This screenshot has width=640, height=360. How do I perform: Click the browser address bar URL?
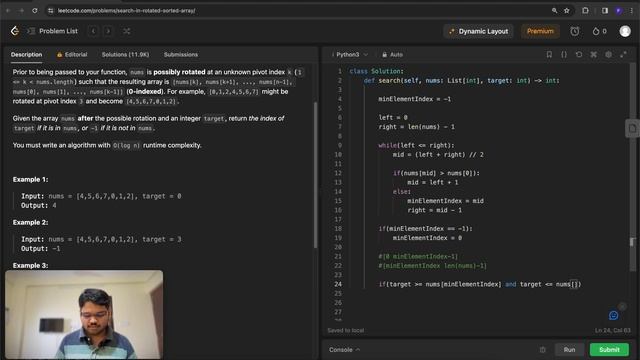click(x=127, y=11)
